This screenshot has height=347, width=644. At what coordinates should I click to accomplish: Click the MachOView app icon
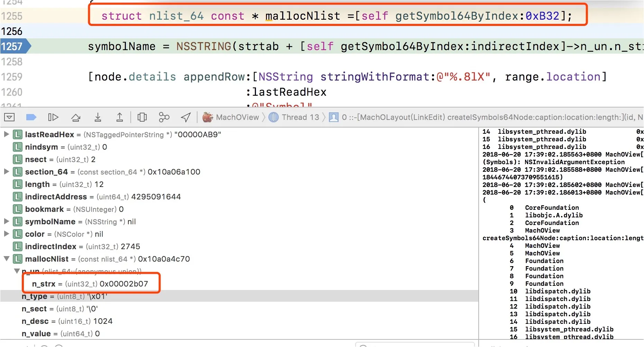[x=208, y=117]
